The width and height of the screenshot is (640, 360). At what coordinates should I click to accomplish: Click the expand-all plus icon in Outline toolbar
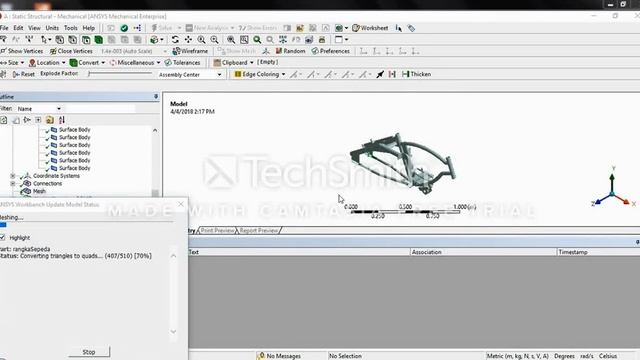click(38, 120)
